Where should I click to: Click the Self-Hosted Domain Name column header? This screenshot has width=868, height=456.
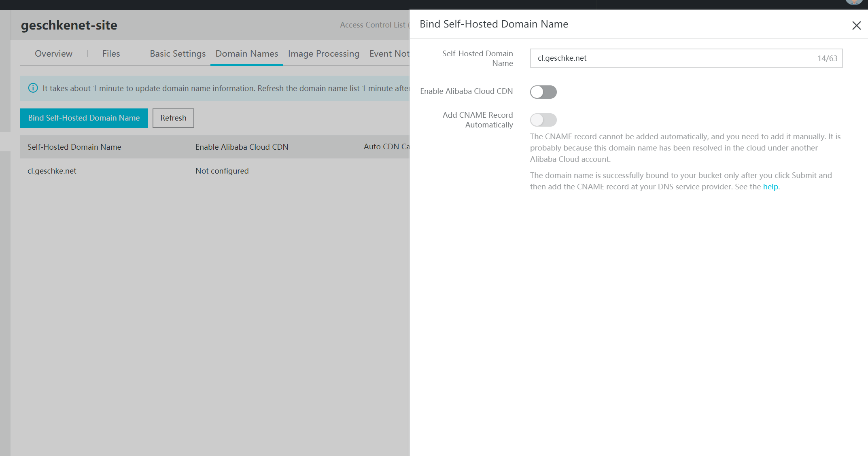[74, 147]
